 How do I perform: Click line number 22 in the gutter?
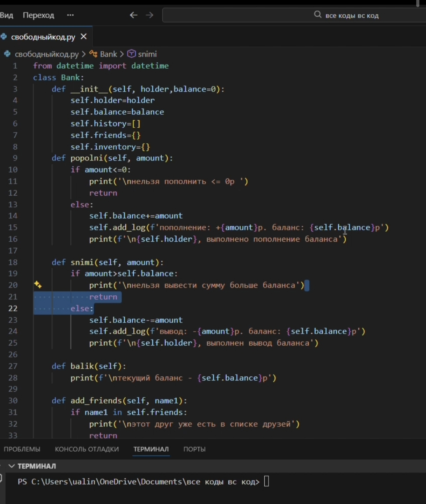(x=13, y=308)
